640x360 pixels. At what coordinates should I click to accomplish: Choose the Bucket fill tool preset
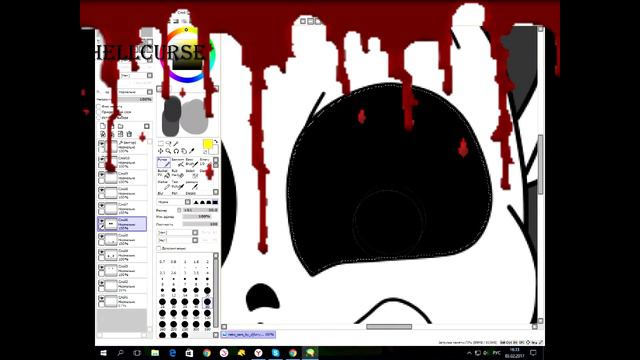164,173
